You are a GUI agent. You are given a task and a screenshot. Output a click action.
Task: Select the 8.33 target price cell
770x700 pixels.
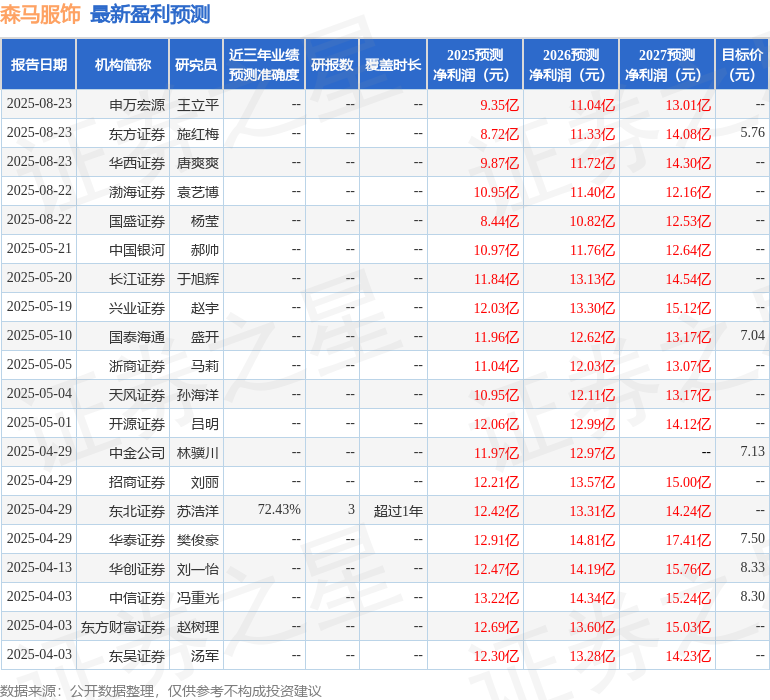[x=752, y=568]
